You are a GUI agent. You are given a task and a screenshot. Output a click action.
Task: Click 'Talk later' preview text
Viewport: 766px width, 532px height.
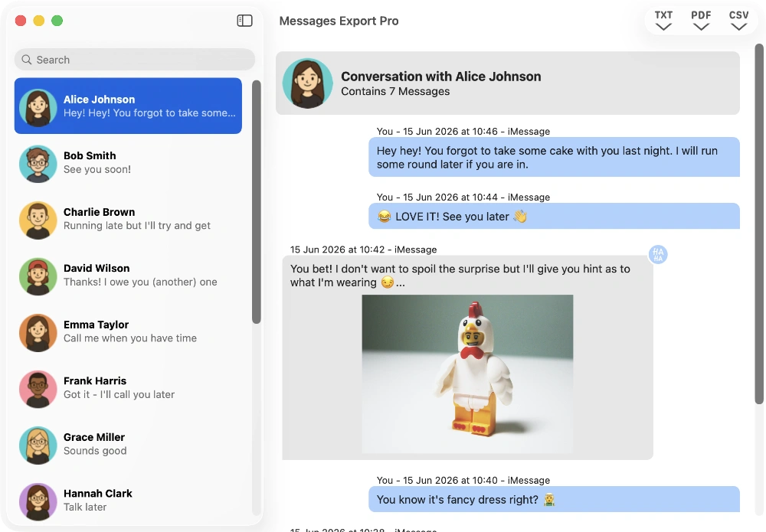click(85, 507)
